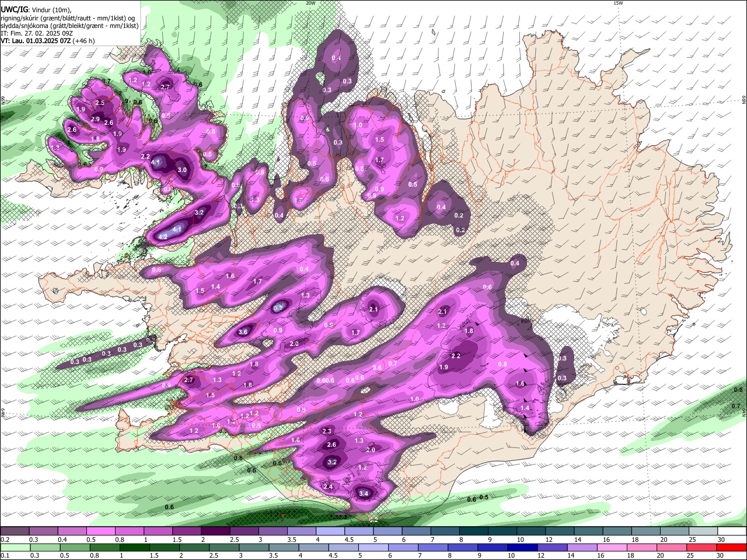Click the lavender 4–4.5 snow legend swatch

point(330,531)
